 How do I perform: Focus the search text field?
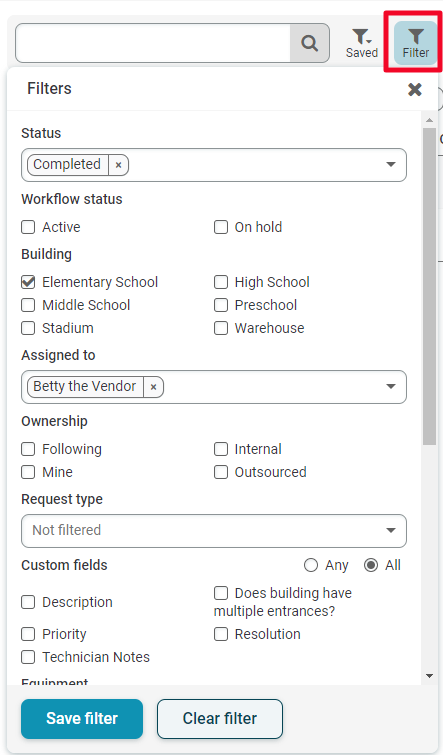pos(153,43)
